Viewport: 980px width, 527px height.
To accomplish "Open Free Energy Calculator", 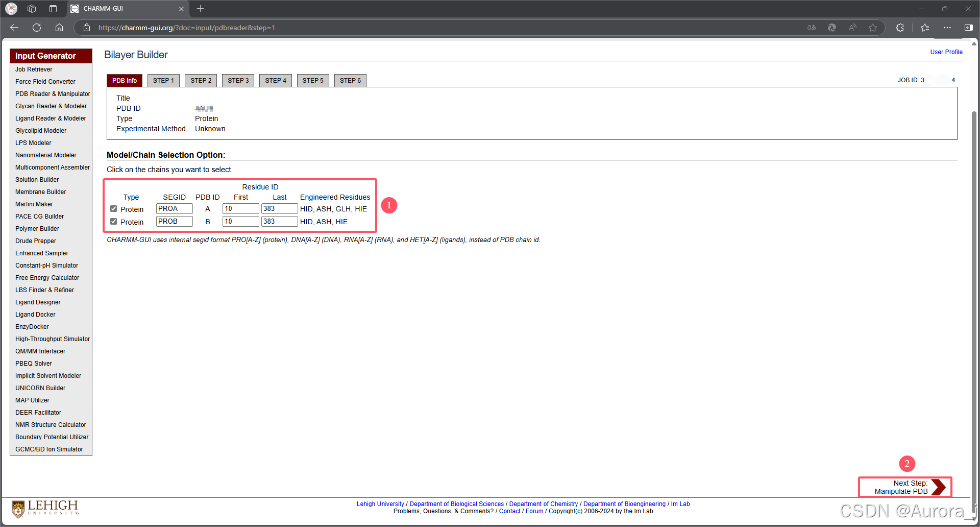I will (47, 278).
